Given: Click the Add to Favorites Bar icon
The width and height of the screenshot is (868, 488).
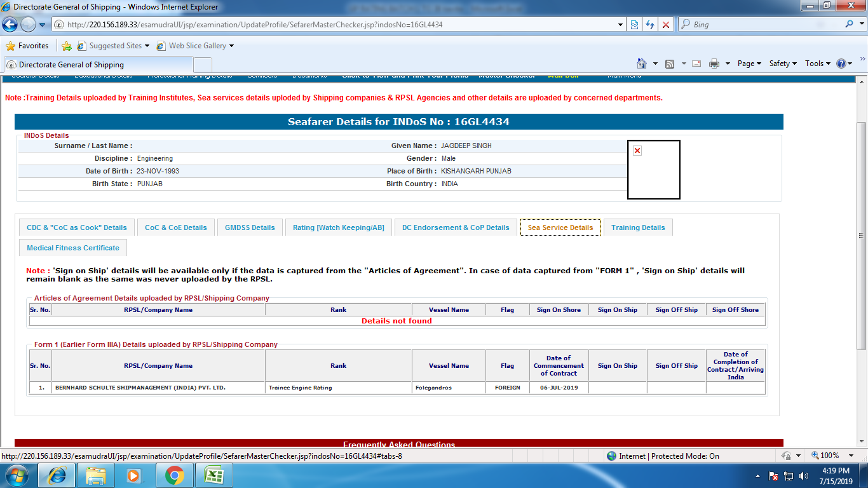Looking at the screenshot, I should [66, 46].
